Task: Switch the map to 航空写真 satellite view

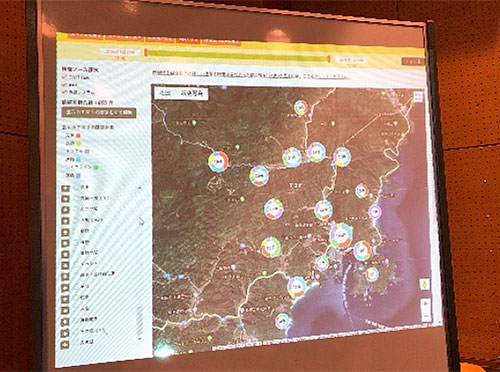Action: tap(191, 94)
